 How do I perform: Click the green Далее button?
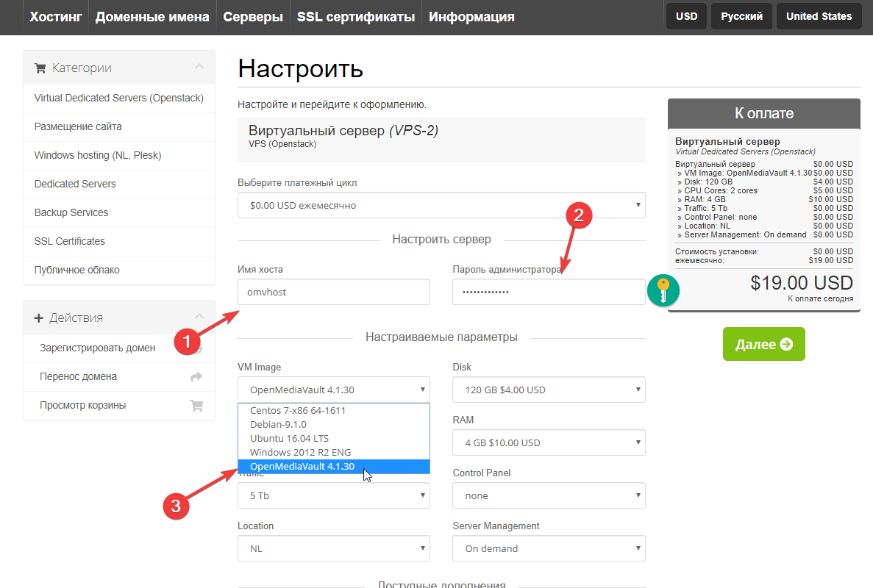coord(763,344)
